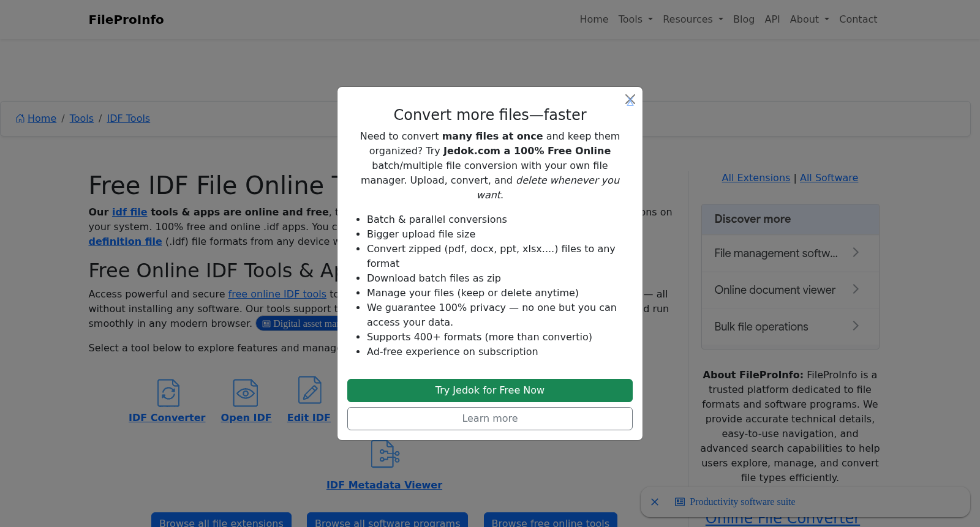Open the definition file link
Screen dimensions: 980x527
coord(126,242)
